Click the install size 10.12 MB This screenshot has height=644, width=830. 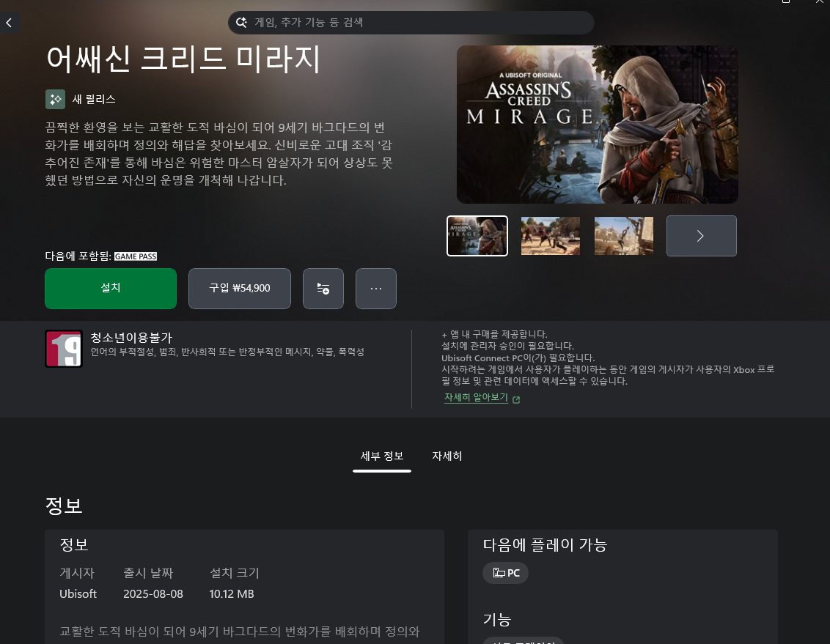pyautogui.click(x=231, y=593)
